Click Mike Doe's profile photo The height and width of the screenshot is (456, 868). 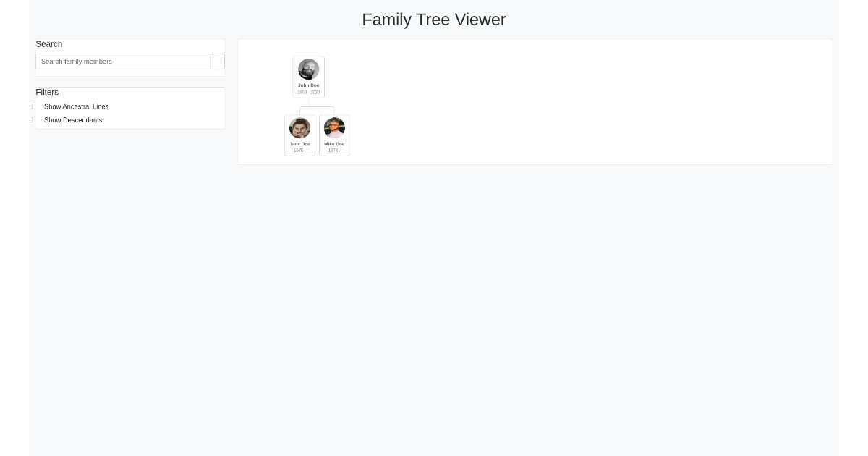point(334,128)
